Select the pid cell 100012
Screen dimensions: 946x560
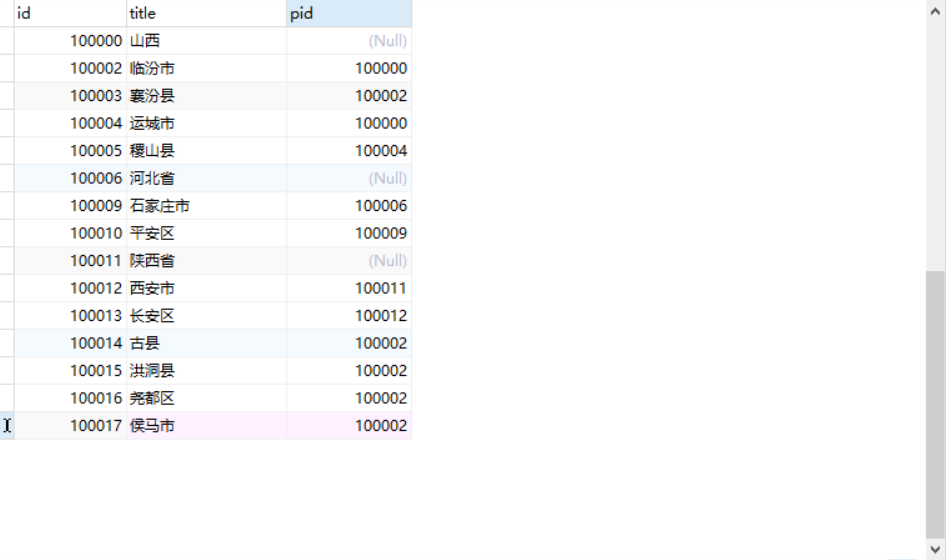pyautogui.click(x=349, y=316)
